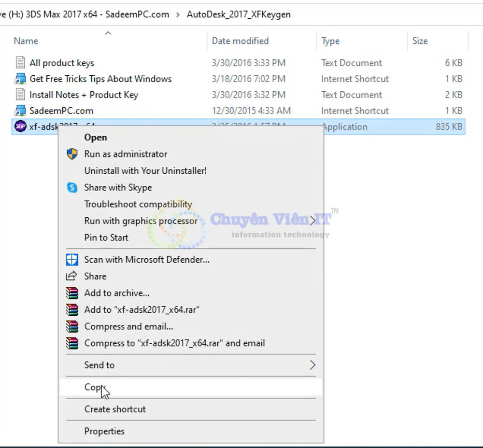
Task: Click the WinRAR icon beside Compress and email...
Action: point(72,326)
